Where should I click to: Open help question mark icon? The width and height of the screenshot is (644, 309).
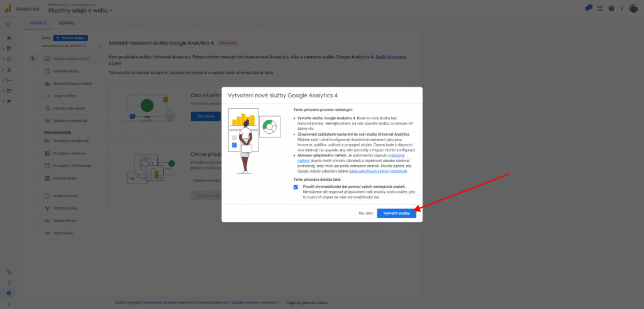611,8
